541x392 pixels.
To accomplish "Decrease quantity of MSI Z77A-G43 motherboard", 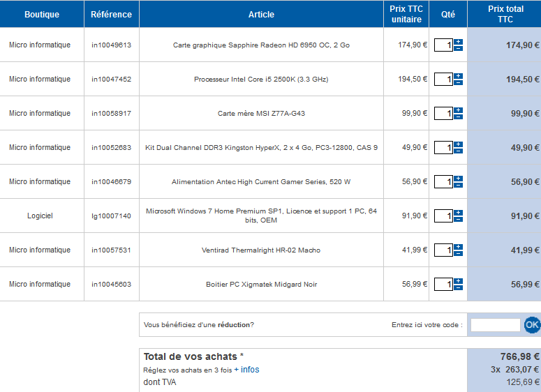I will [x=458, y=117].
